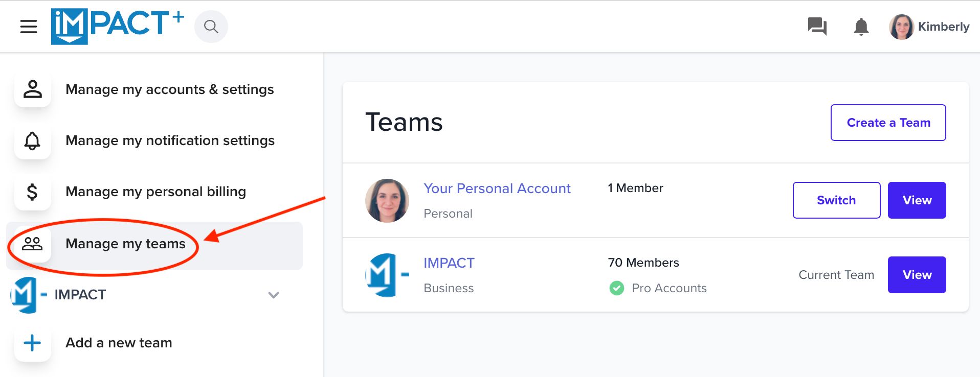Viewport: 980px width, 377px height.
Task: Click the green Pro Accounts checkmark icon
Action: (617, 288)
